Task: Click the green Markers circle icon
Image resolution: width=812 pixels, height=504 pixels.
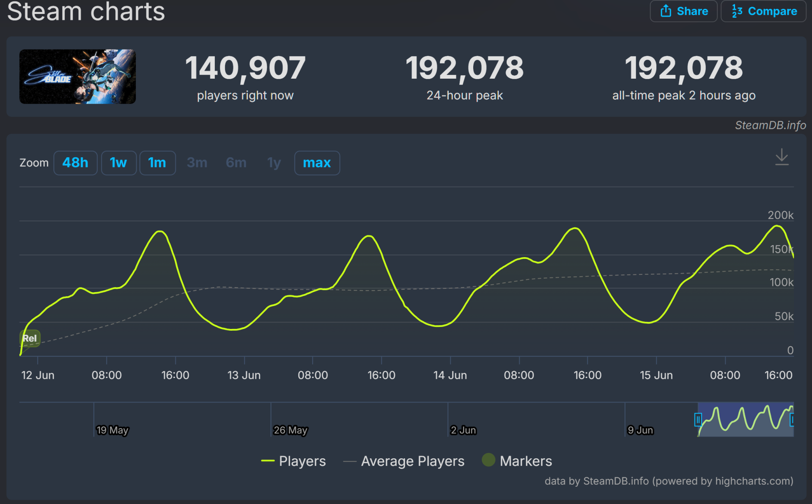Action: (x=488, y=460)
